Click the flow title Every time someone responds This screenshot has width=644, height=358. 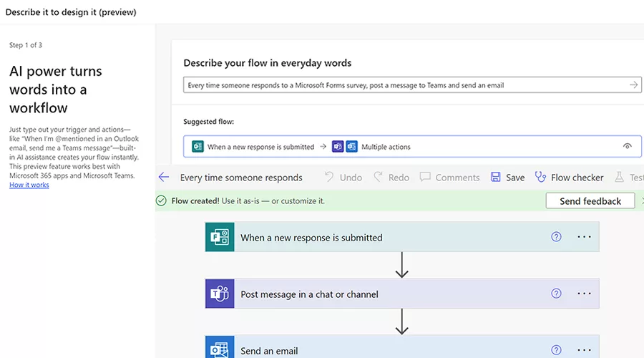(241, 178)
